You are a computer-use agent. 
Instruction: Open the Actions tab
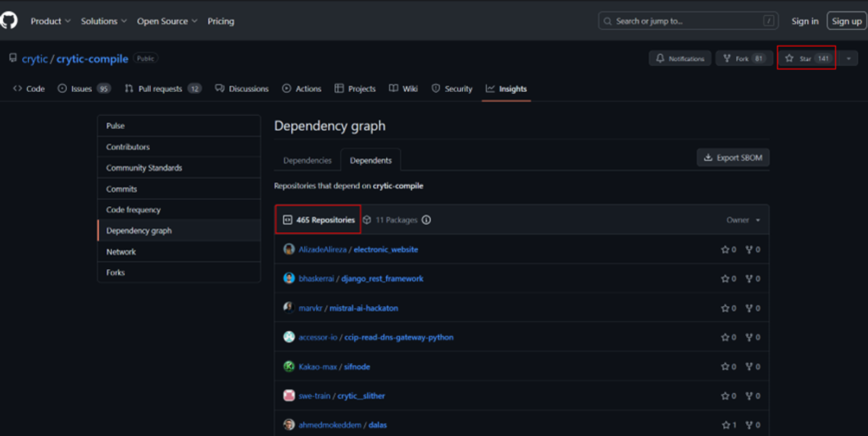(x=302, y=89)
